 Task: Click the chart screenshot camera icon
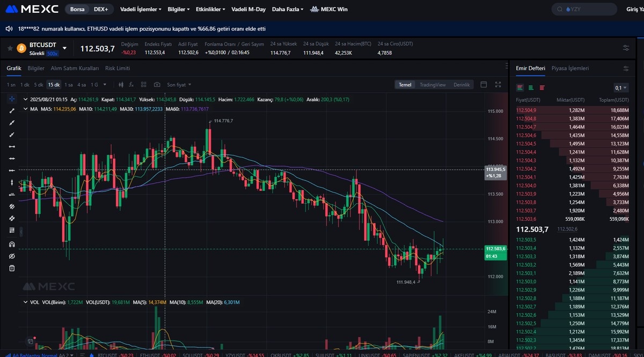click(x=157, y=85)
